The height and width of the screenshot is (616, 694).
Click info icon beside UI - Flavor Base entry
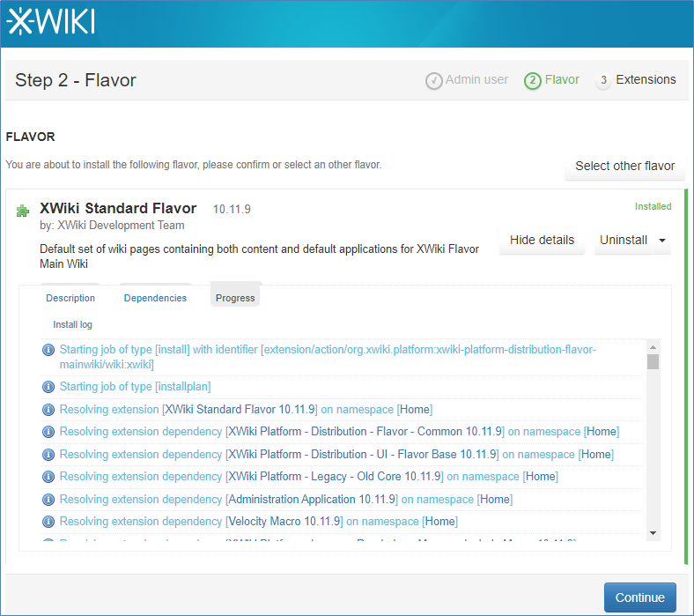[48, 455]
